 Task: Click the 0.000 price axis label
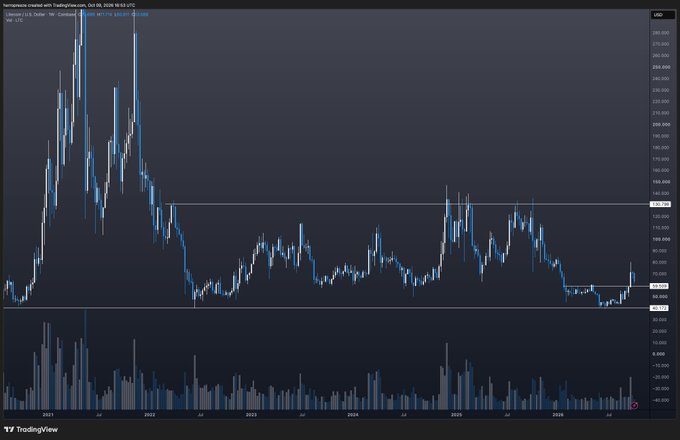[x=658, y=354]
